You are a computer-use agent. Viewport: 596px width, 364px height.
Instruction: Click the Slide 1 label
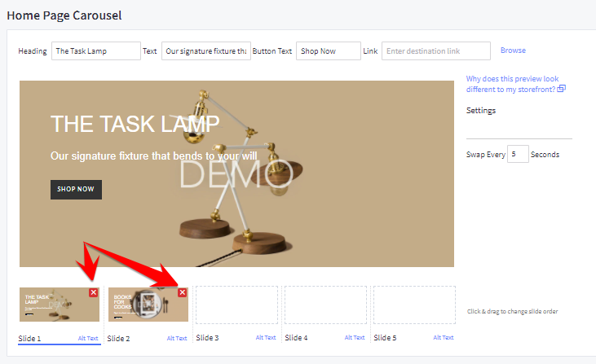(29, 338)
